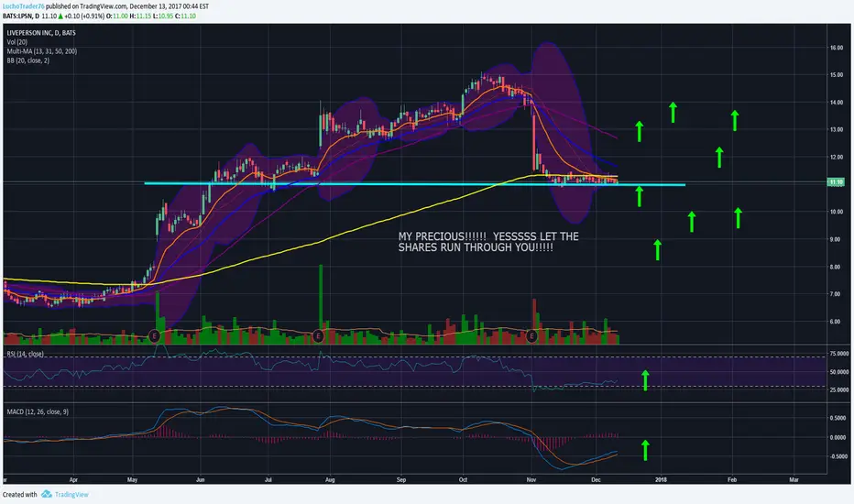Click the 'Jun' label on time axis
Viewport: 854px width, 504px height.
tap(201, 480)
